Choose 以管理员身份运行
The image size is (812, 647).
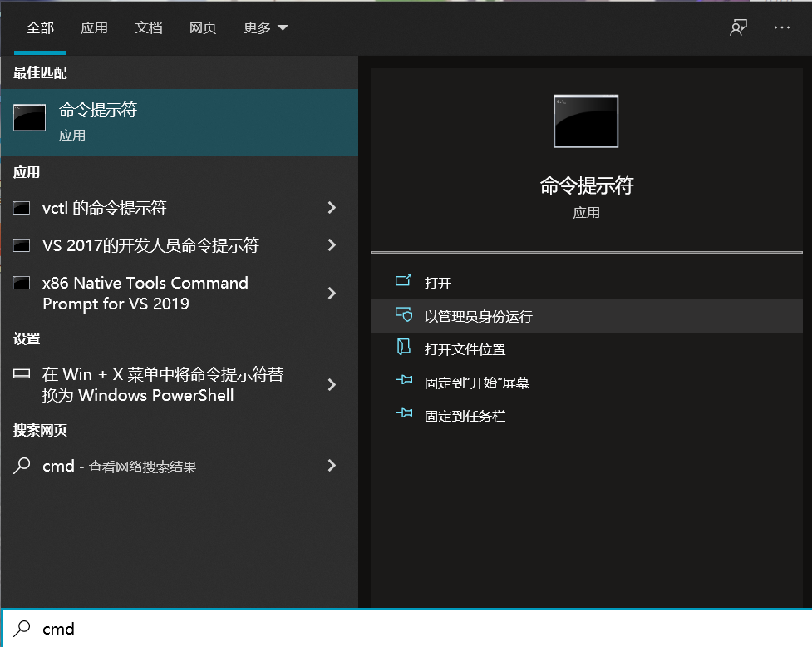[587, 316]
